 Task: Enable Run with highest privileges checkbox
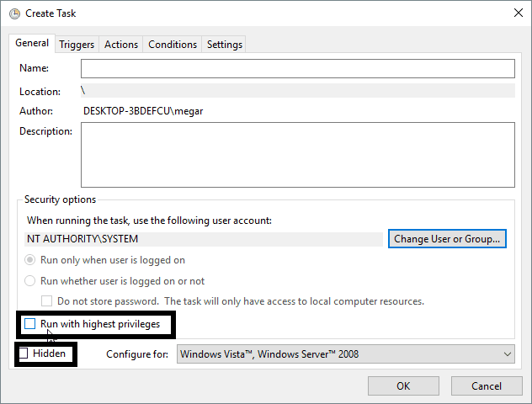click(30, 324)
